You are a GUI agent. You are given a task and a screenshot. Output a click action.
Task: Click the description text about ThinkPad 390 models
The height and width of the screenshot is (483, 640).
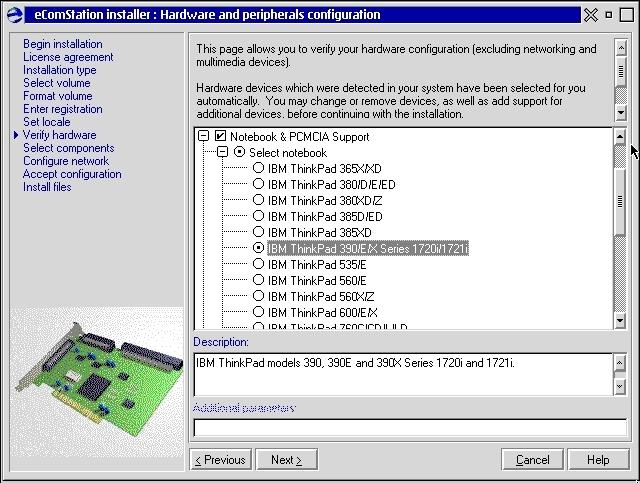point(355,363)
